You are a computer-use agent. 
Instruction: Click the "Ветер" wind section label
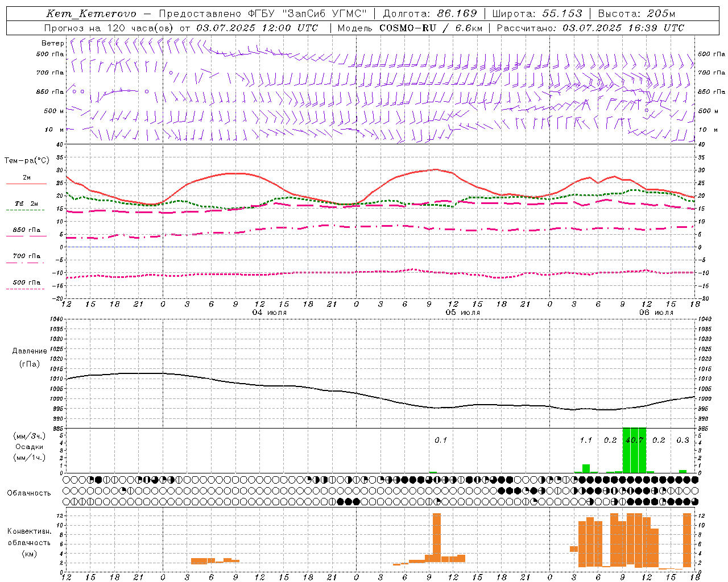53,43
